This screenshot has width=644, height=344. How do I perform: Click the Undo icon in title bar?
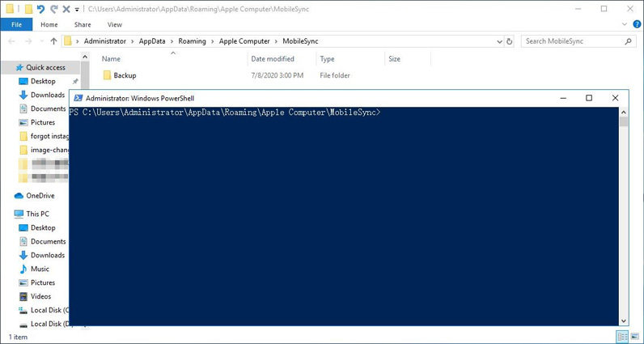(x=41, y=10)
